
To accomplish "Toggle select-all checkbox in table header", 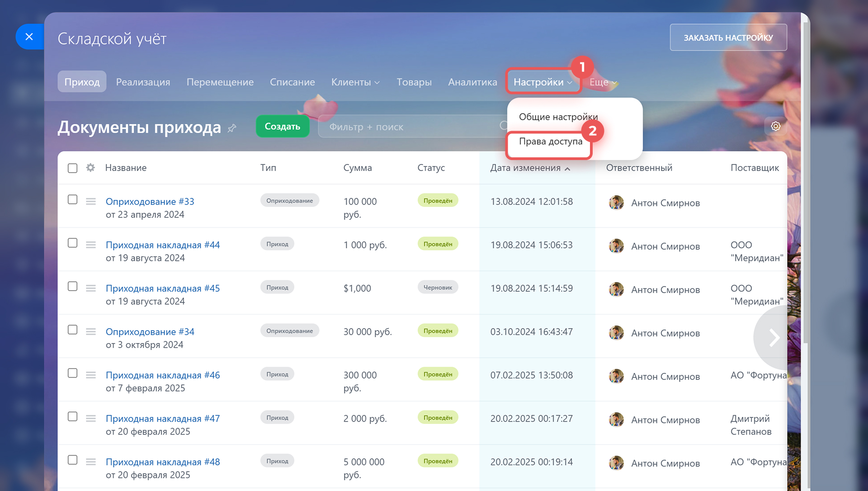I will [72, 168].
